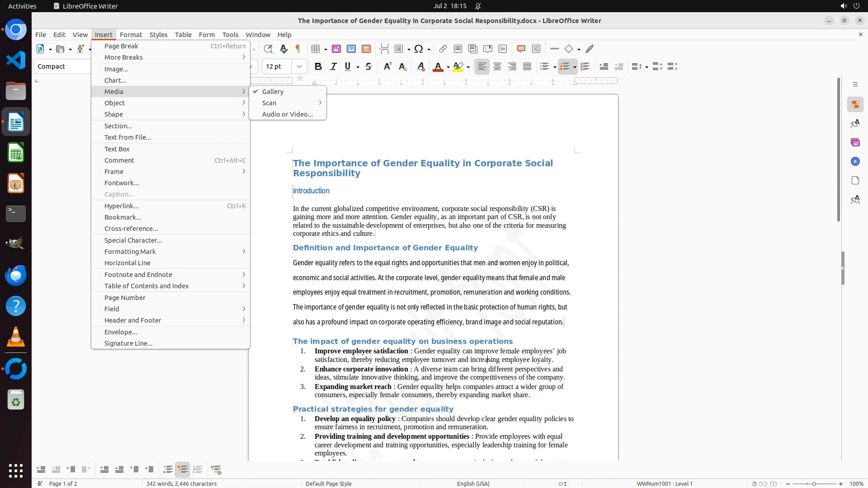Viewport: 868px width, 488px height.
Task: Insert special character omega icon
Action: [x=419, y=49]
